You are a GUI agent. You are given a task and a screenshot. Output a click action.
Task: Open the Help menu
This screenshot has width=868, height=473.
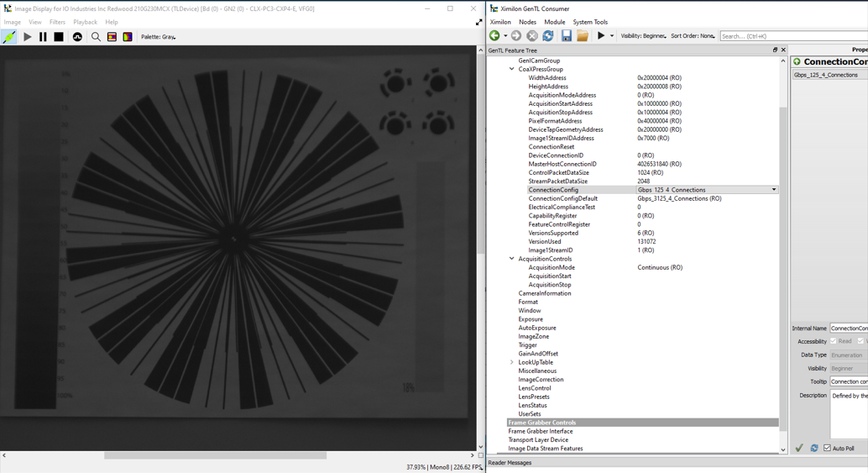112,22
